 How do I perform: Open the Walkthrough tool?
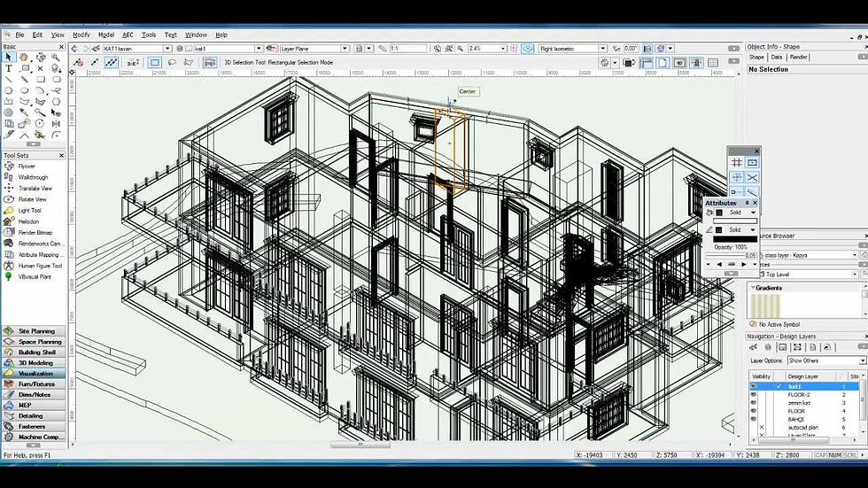[x=33, y=177]
